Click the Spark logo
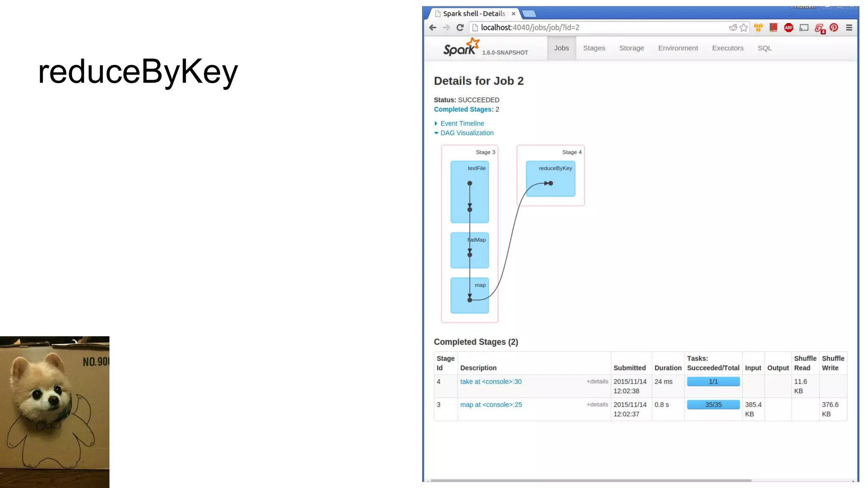 coord(461,47)
